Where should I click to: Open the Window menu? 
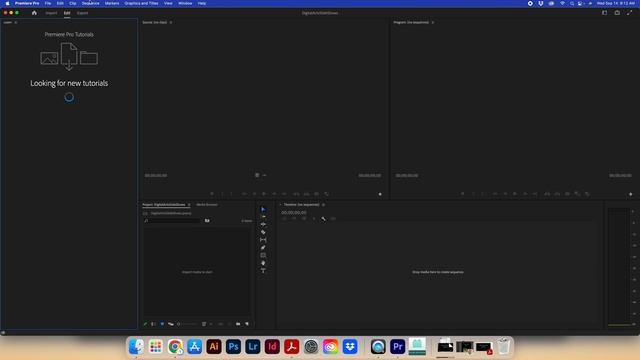(x=185, y=3)
